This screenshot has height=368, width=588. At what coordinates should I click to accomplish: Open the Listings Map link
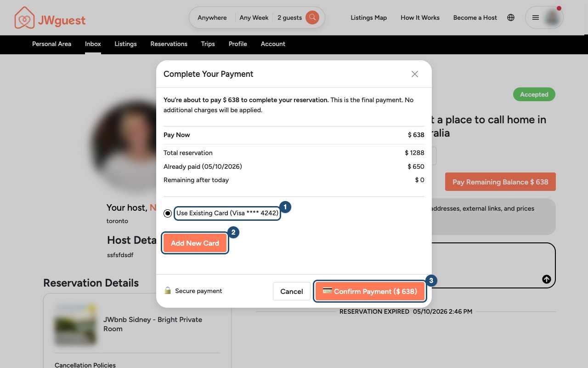368,17
